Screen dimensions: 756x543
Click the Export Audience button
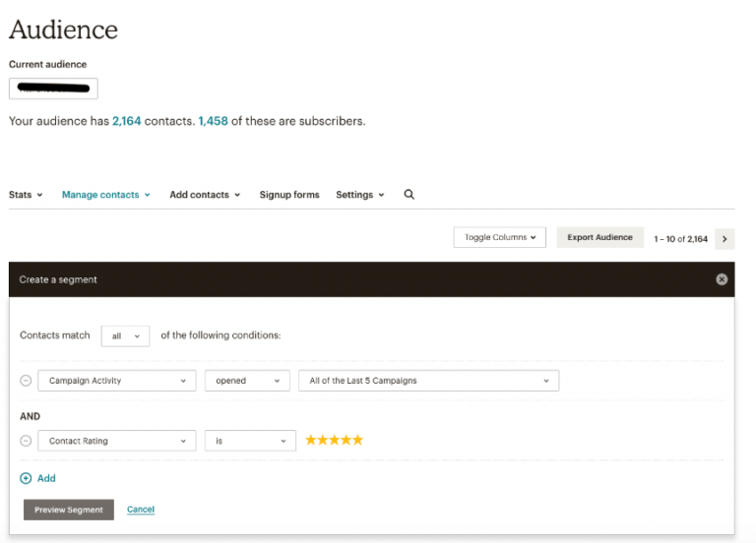coord(599,237)
